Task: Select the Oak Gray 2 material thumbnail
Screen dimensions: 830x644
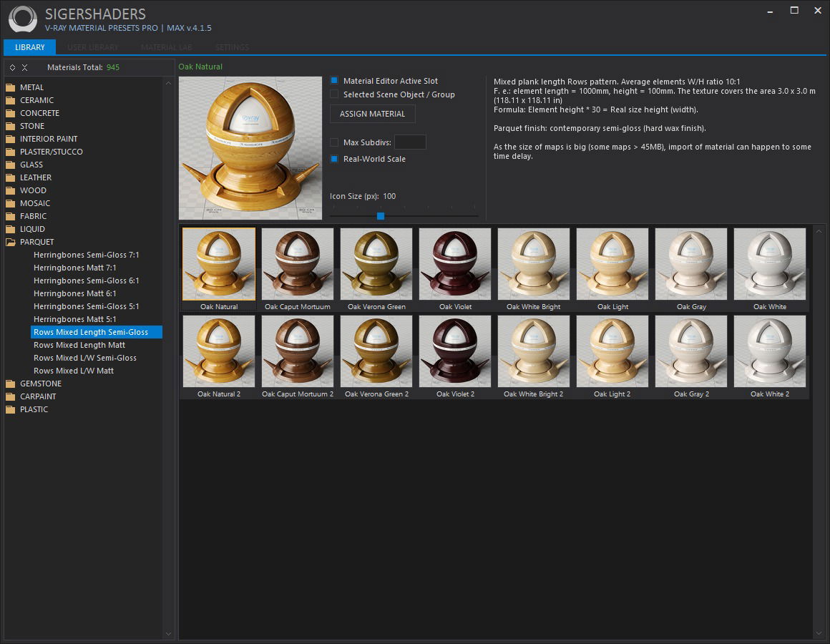Action: tap(691, 351)
